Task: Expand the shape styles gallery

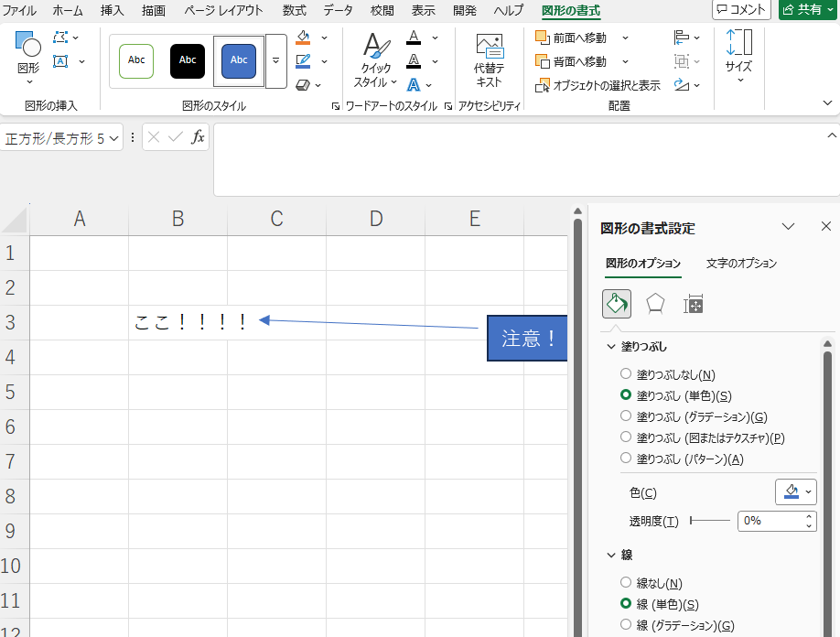Action: [276, 60]
